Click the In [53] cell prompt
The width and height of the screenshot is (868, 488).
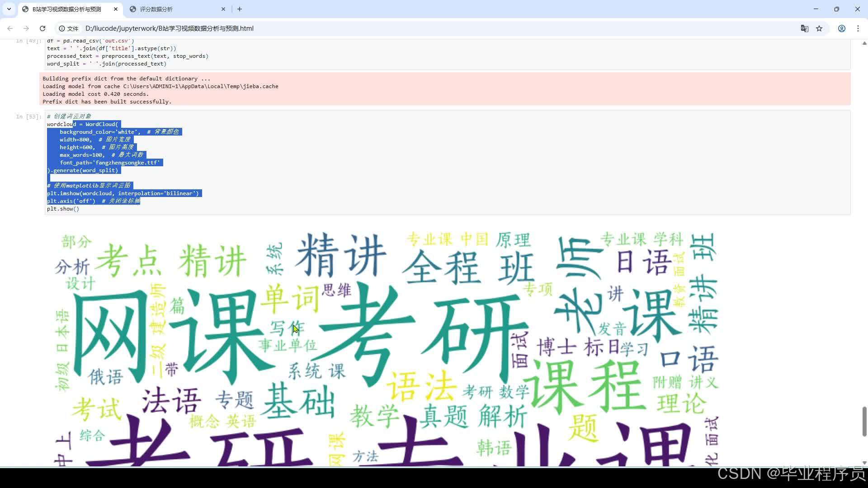point(28,117)
